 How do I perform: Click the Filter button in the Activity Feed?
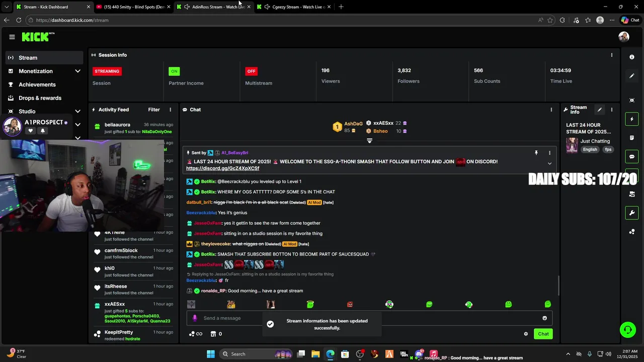pos(154,110)
